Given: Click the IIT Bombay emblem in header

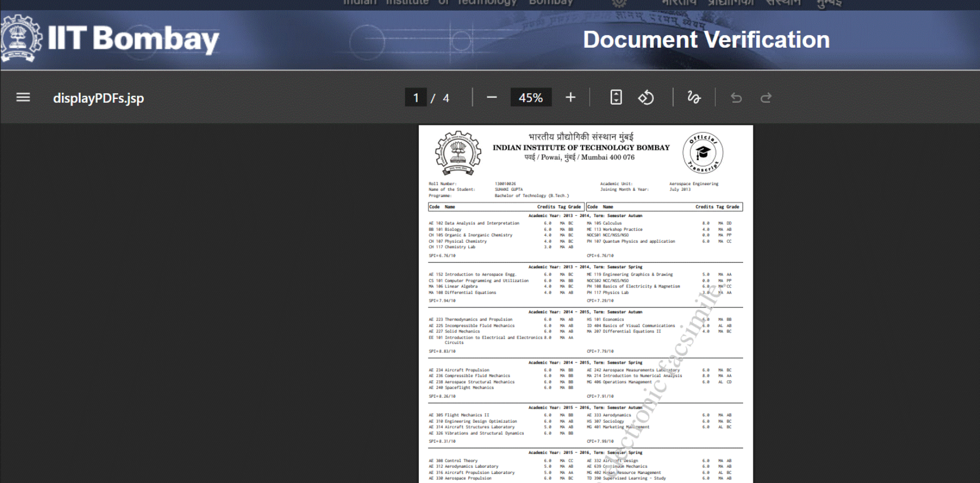Looking at the screenshot, I should [21, 39].
